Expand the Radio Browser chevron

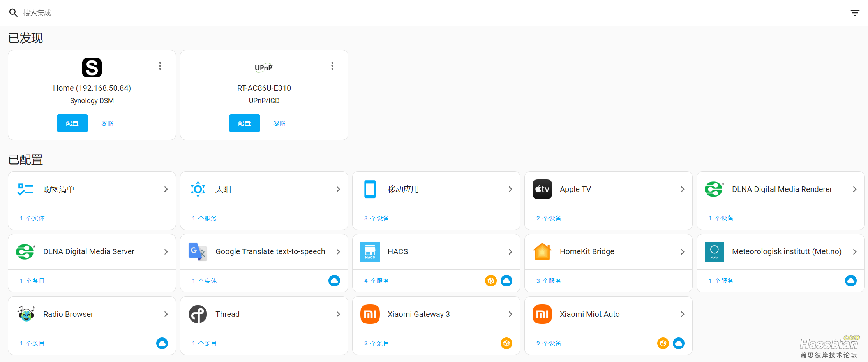point(166,314)
